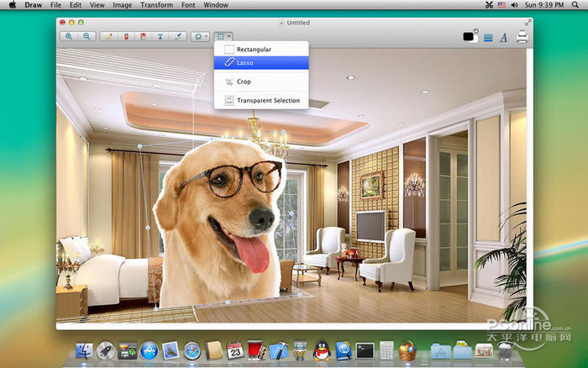Click the US flag input source icon
The height and width of the screenshot is (368, 588).
pos(501,5)
